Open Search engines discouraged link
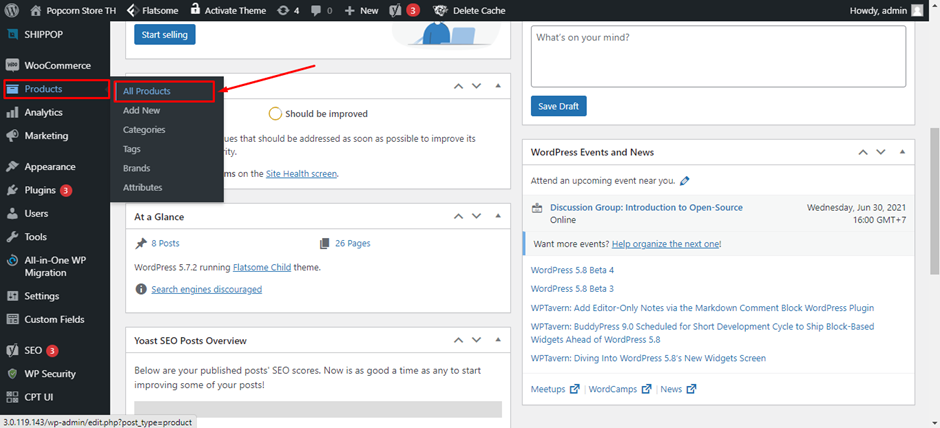940x428 pixels. tap(207, 290)
